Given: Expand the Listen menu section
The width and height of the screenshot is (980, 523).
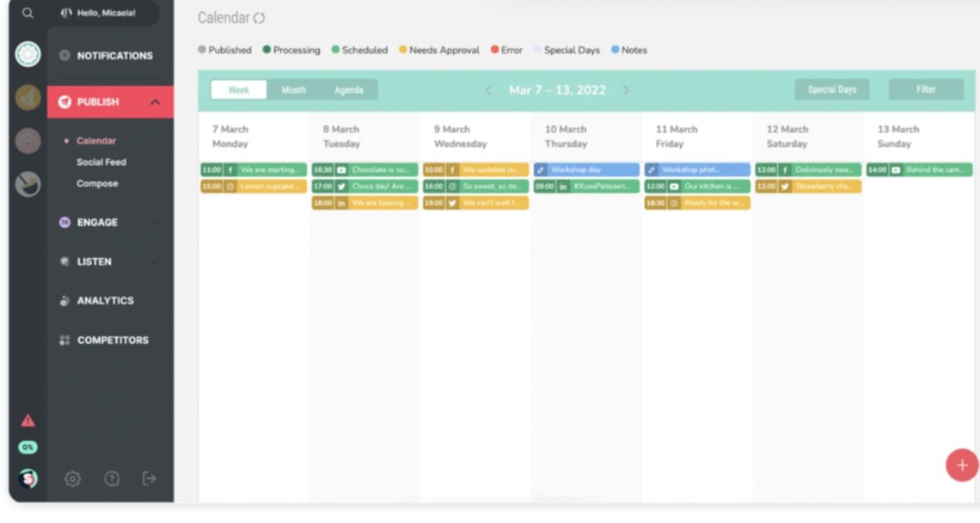Looking at the screenshot, I should coord(111,262).
